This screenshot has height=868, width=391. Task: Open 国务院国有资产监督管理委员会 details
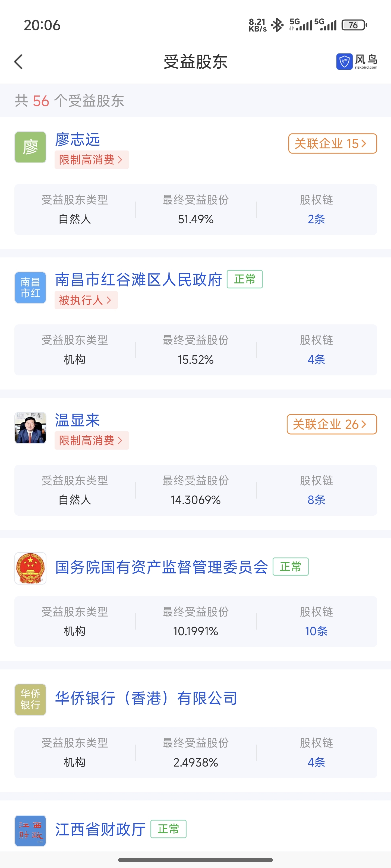(x=162, y=567)
